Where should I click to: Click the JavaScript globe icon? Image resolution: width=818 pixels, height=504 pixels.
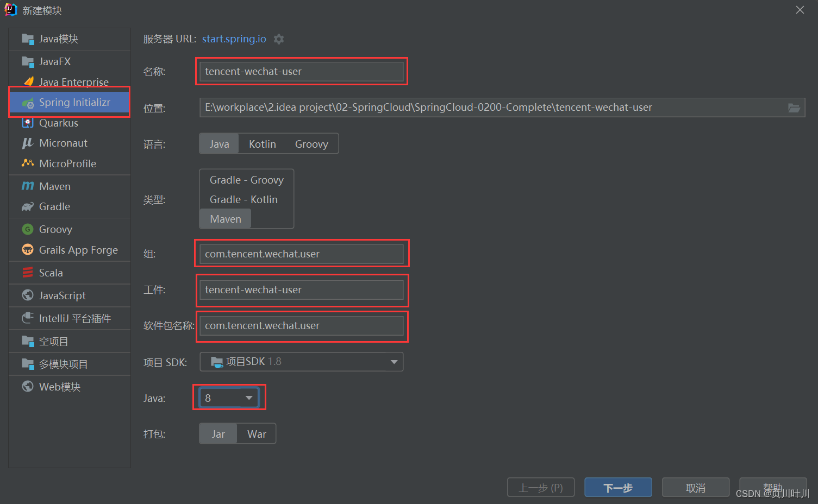[28, 295]
